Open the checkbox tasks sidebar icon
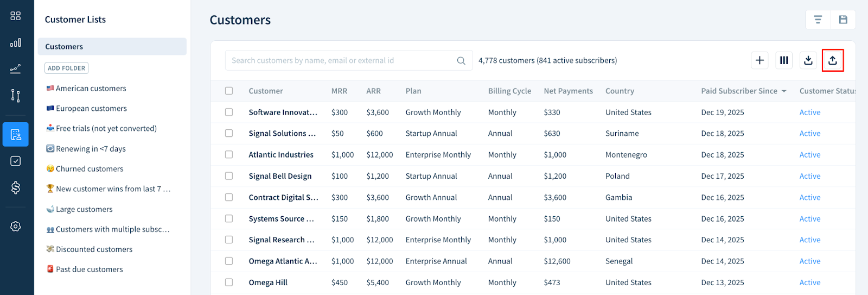Image resolution: width=868 pixels, height=295 pixels. click(16, 161)
